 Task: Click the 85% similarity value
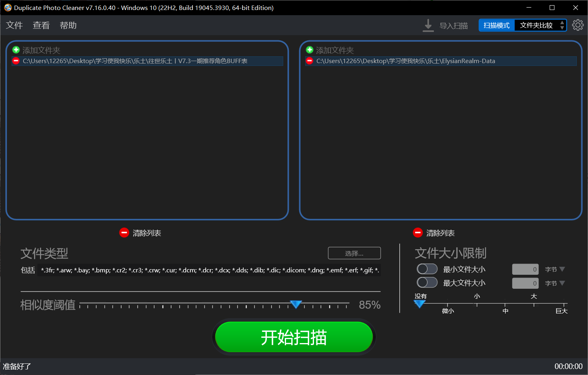[369, 305]
